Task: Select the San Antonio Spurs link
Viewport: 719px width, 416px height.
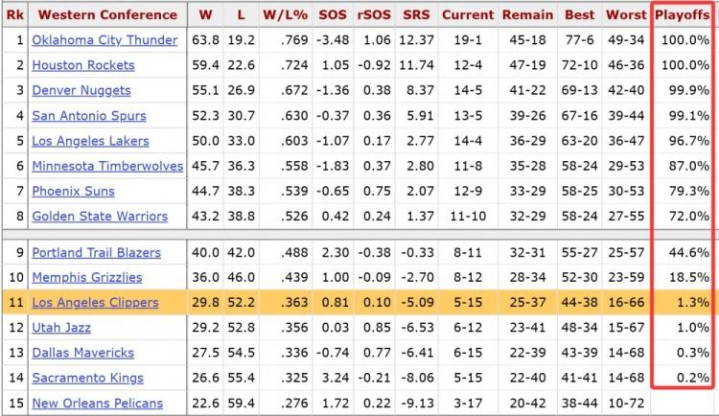Action: [x=89, y=116]
